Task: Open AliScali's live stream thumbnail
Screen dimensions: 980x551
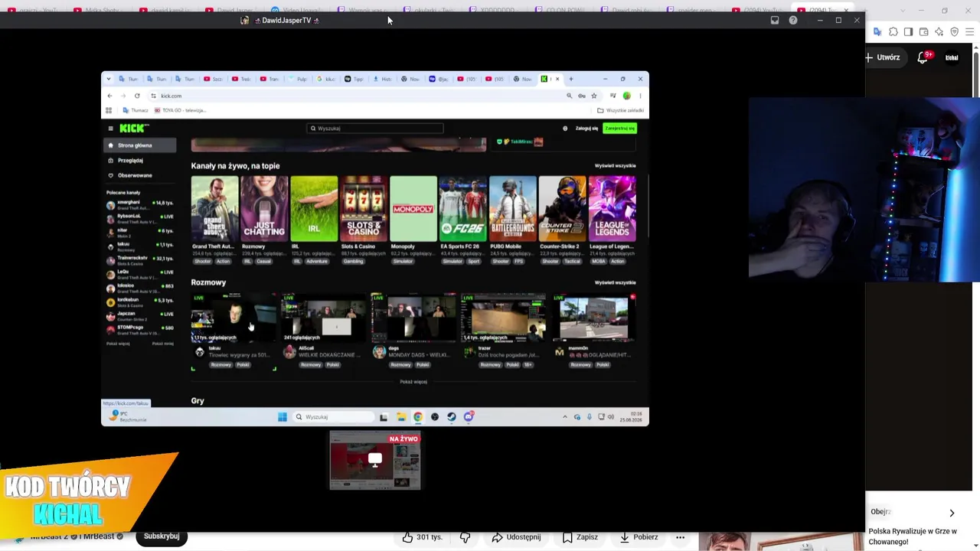Action: [x=324, y=318]
